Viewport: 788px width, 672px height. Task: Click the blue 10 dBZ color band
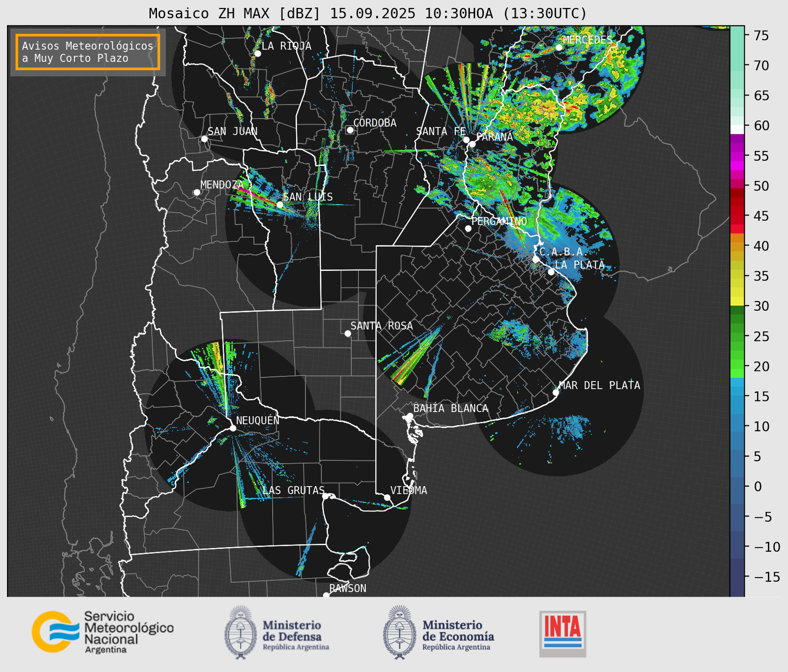coord(737,427)
